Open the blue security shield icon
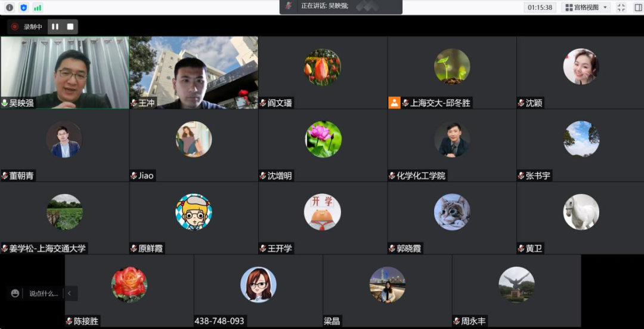 [24, 7]
